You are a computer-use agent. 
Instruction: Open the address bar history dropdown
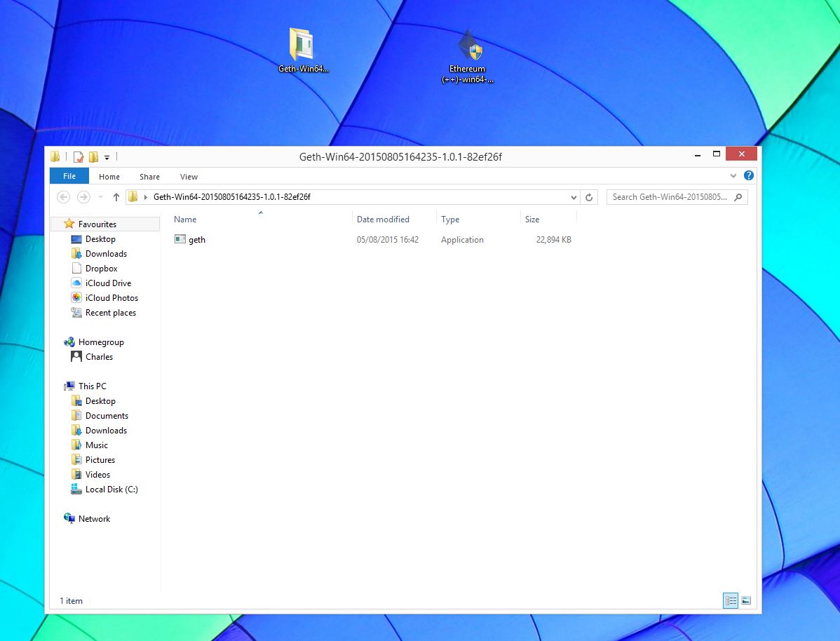[x=574, y=197]
